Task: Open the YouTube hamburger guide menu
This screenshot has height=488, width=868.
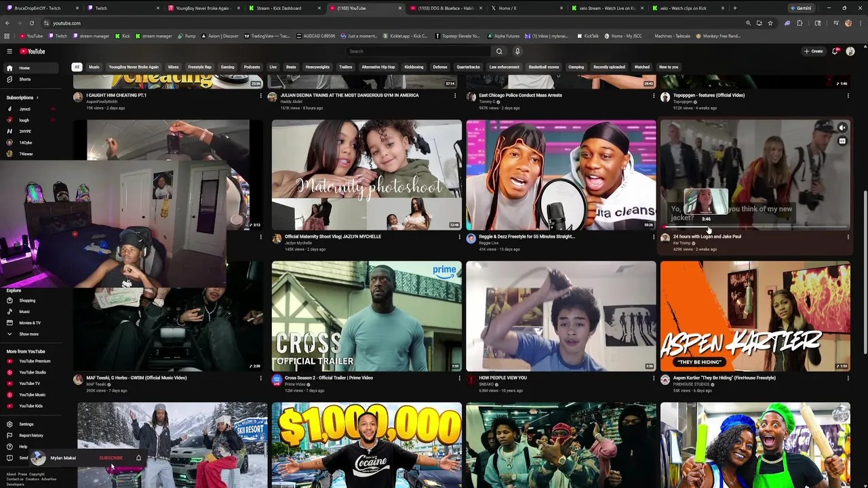Action: pos(9,52)
